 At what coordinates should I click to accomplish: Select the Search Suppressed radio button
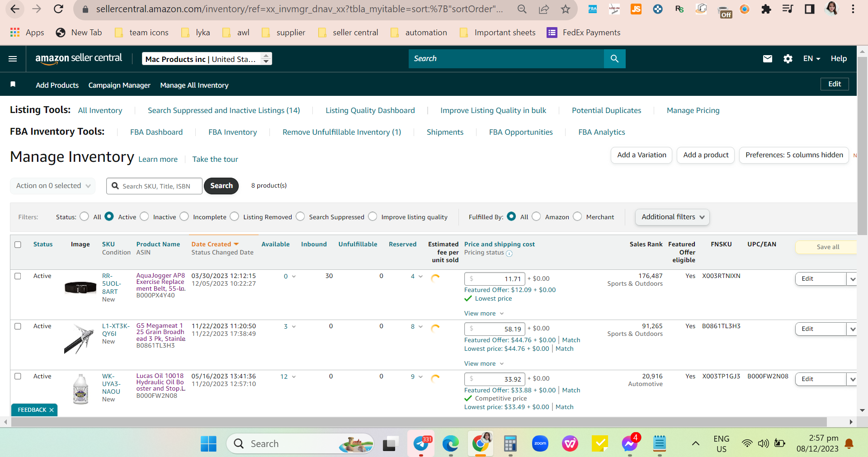pyautogui.click(x=300, y=217)
